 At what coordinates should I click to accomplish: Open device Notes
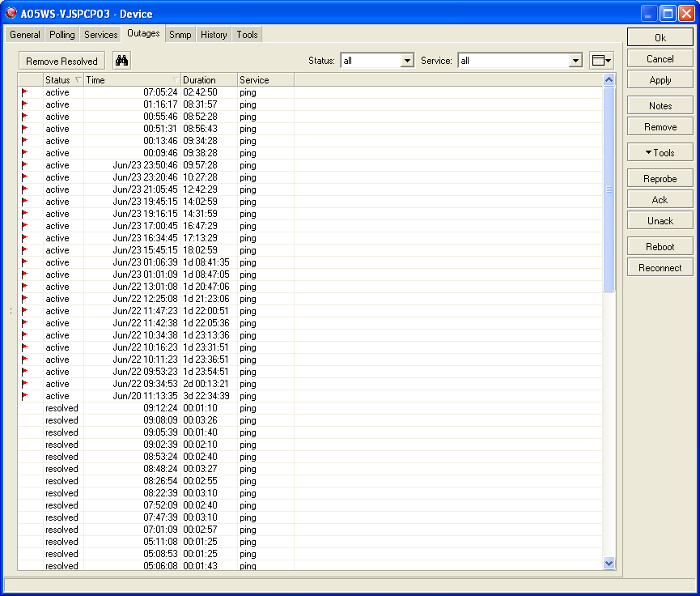click(x=660, y=106)
